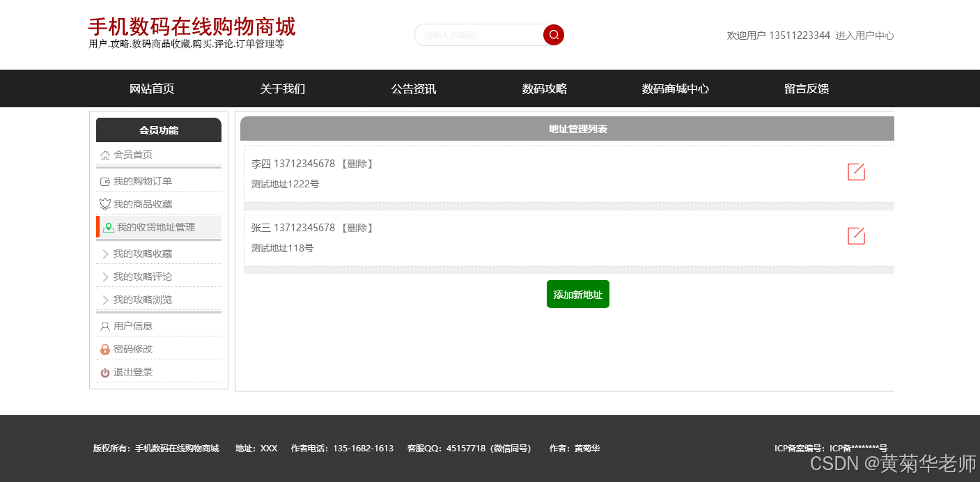Click the site title 手机数码在线购物商城
Screen dimensions: 980x482
[x=192, y=27]
